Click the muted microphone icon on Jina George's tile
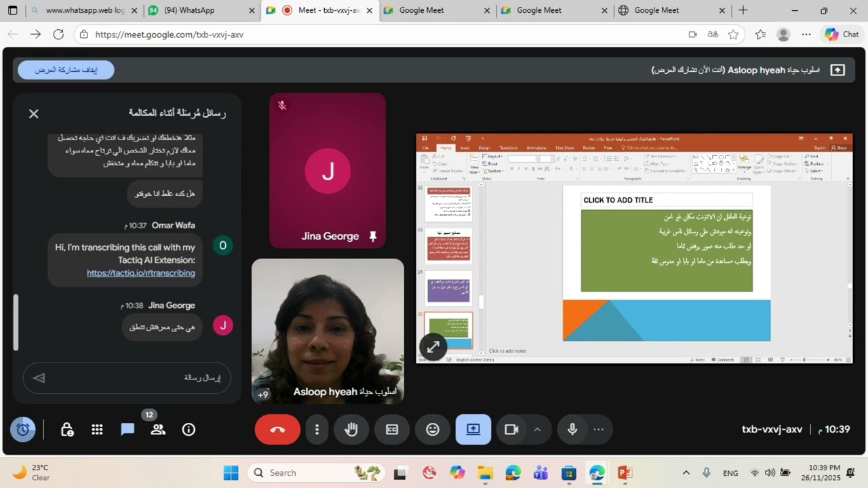 pos(282,106)
